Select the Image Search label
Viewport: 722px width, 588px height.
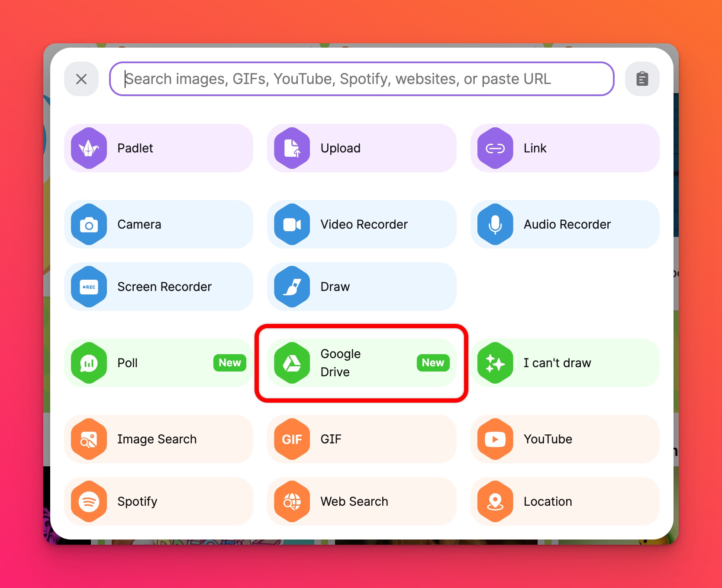click(x=157, y=439)
